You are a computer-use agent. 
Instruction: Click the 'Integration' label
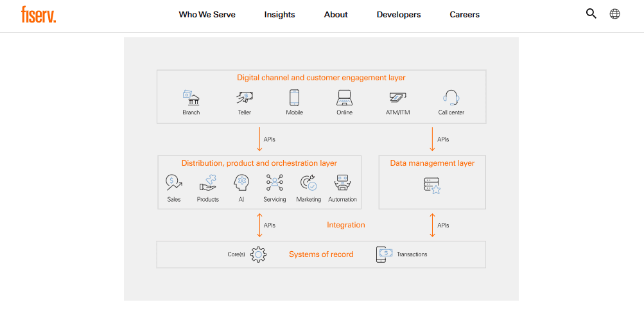click(x=346, y=225)
